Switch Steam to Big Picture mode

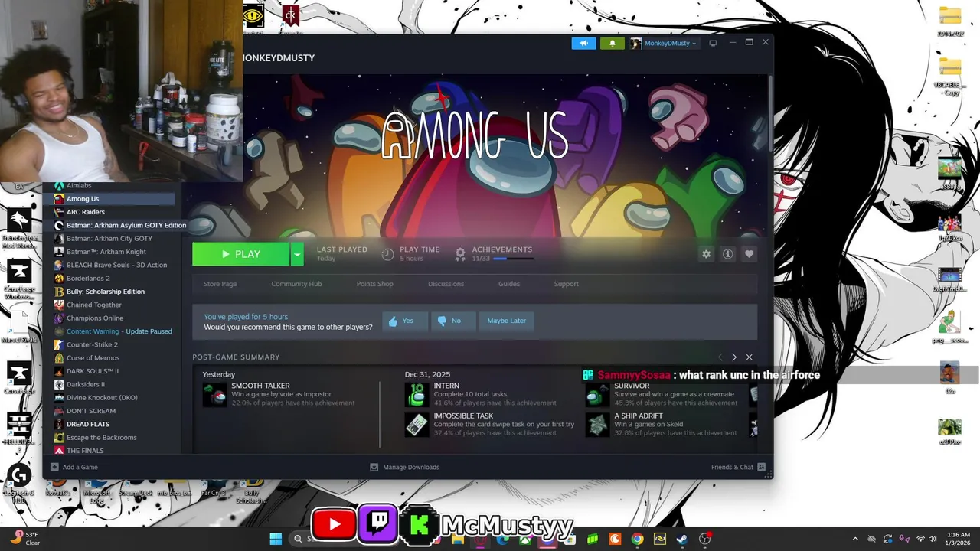coord(713,44)
